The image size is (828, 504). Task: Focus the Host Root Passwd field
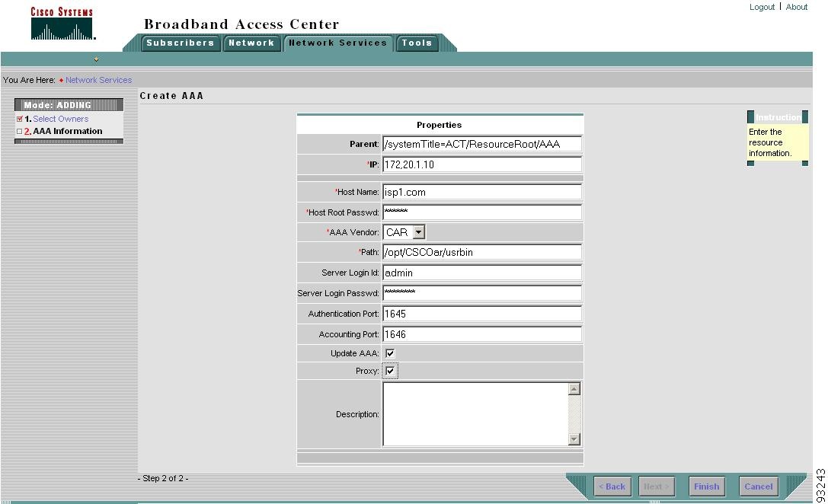click(x=481, y=212)
